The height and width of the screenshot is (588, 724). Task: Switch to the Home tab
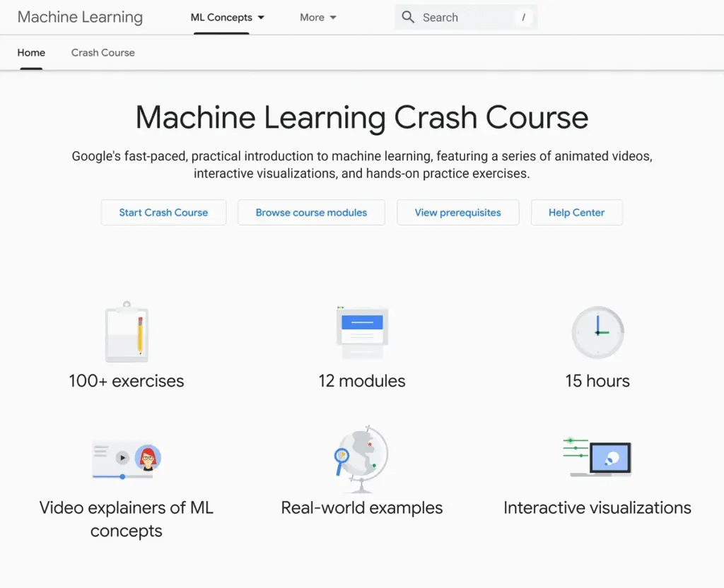[31, 52]
